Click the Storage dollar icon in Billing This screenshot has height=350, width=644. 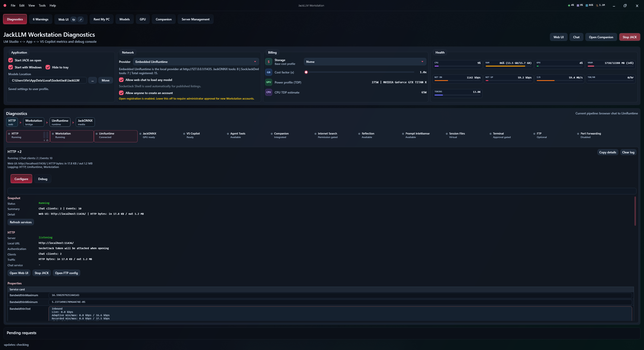coord(268,62)
